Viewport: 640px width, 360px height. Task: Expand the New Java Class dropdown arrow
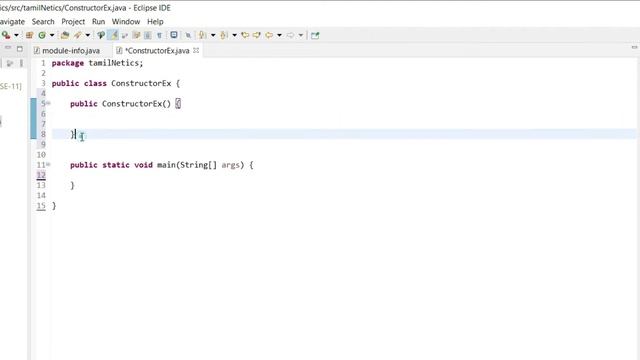(52, 35)
